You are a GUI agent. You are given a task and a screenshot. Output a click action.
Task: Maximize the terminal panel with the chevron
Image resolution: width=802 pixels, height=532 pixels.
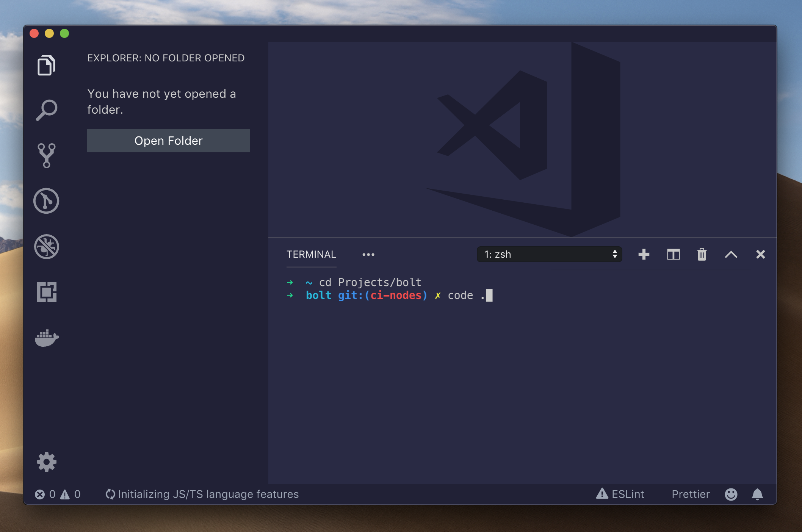click(731, 254)
